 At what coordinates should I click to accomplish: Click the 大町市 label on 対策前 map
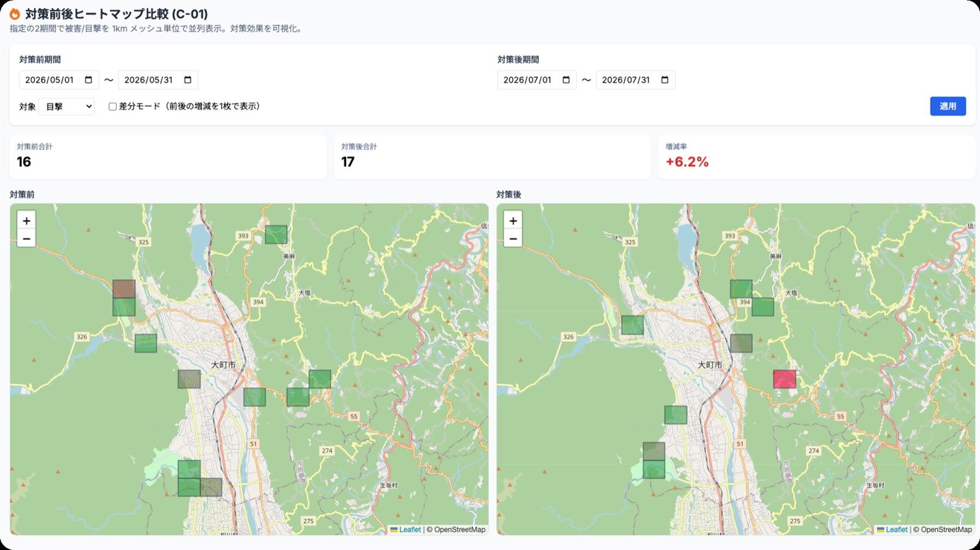(224, 364)
